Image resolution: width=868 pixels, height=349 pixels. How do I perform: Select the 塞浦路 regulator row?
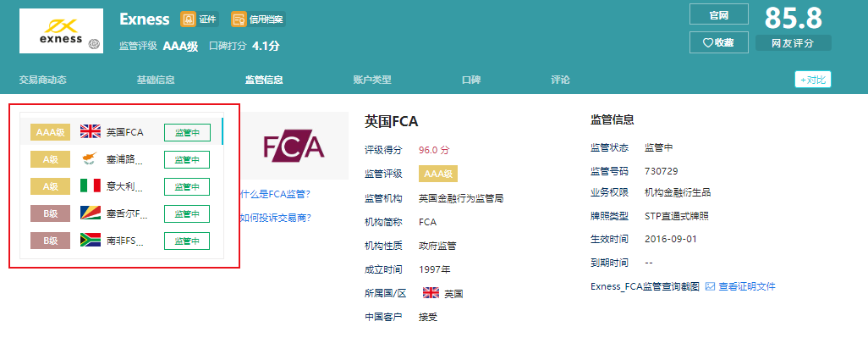121,159
